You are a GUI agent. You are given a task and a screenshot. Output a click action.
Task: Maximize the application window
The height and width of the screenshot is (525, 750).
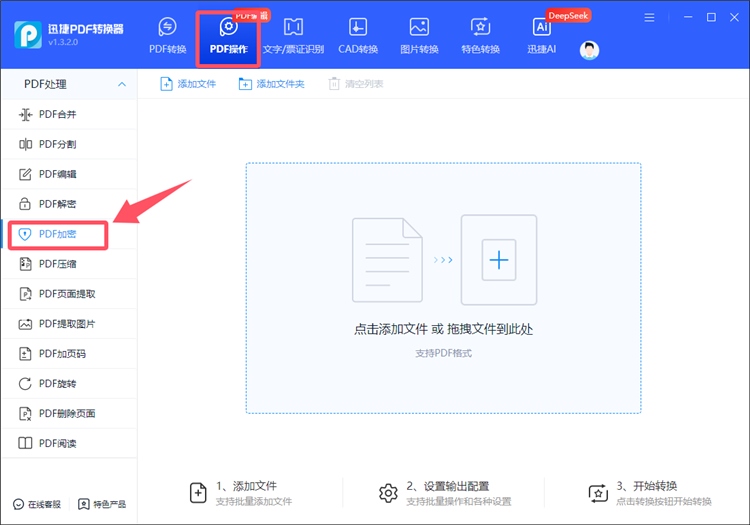click(711, 17)
